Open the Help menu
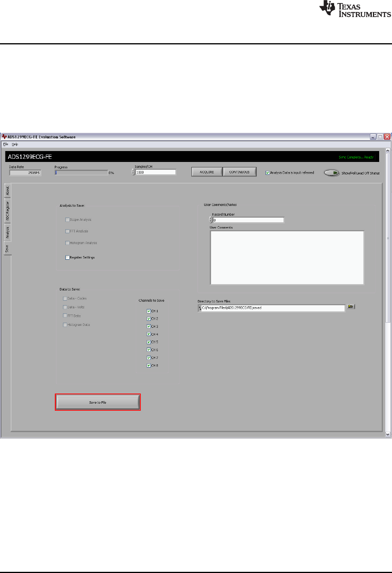This screenshot has height=573, width=392. [x=15, y=144]
